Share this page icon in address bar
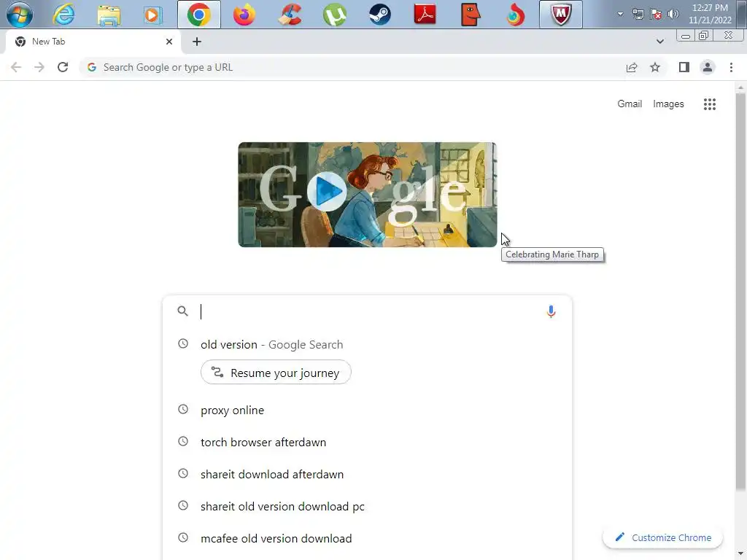Viewport: 747px width, 560px height. pyautogui.click(x=632, y=67)
